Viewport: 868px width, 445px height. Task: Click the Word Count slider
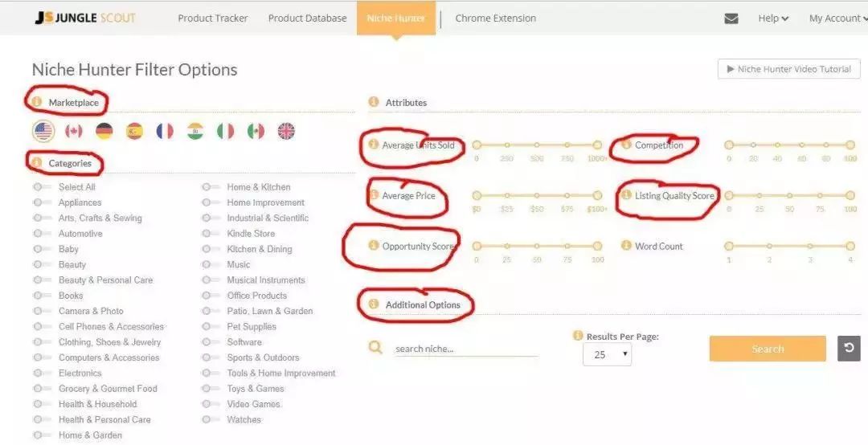click(790, 246)
